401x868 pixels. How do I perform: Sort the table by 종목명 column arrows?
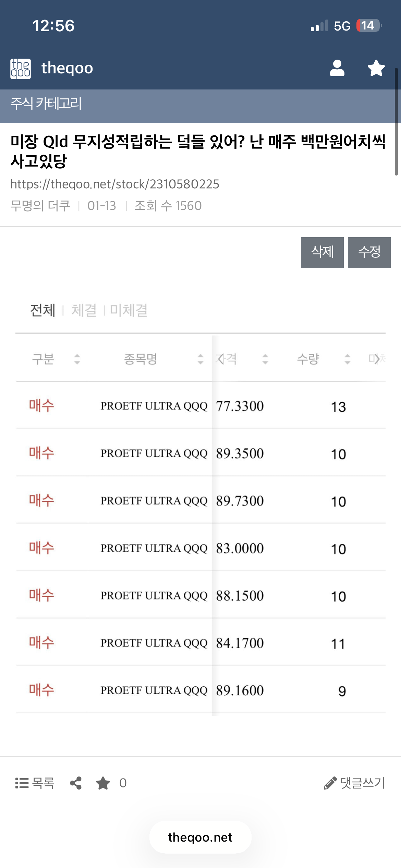(x=200, y=359)
